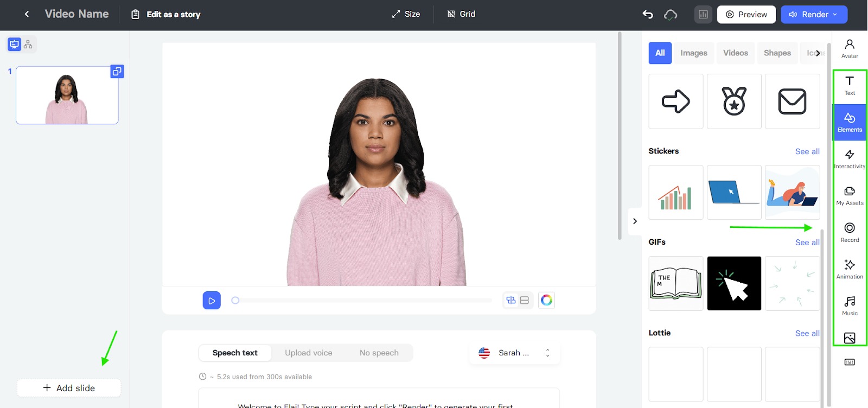Switch to the Shapes tab
The image size is (868, 408).
point(777,53)
